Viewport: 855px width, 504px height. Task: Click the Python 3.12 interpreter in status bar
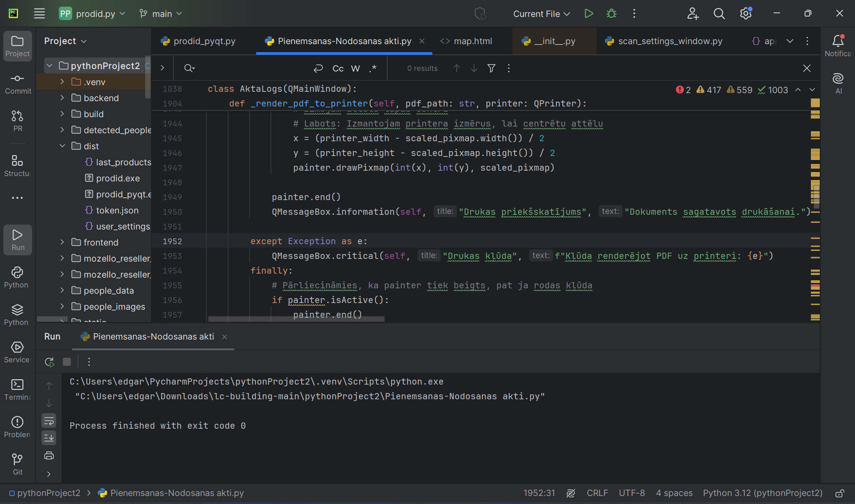tap(762, 493)
